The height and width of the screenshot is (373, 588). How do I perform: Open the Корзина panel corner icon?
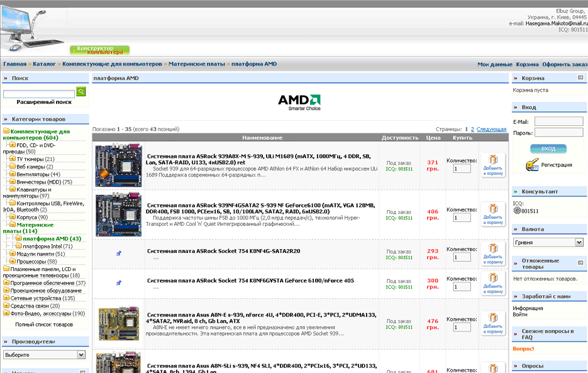[580, 78]
